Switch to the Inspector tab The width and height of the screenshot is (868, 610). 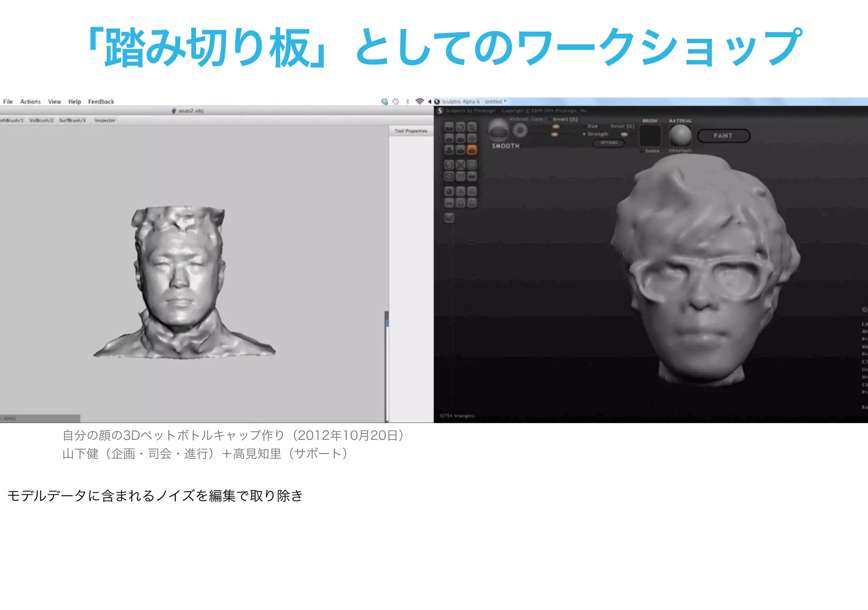[x=105, y=120]
